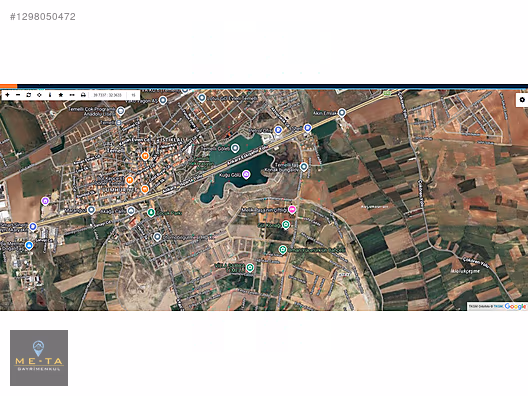
Task: Print the map via printer icon
Action: 83,95
